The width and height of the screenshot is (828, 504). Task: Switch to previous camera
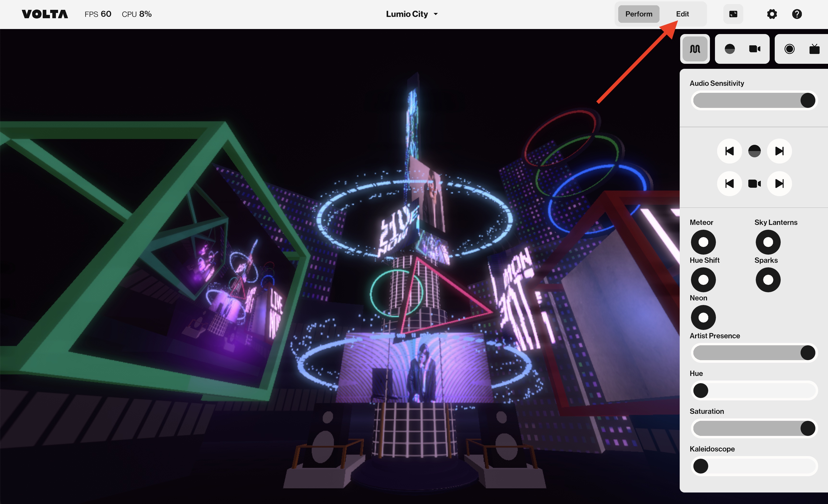click(x=729, y=184)
